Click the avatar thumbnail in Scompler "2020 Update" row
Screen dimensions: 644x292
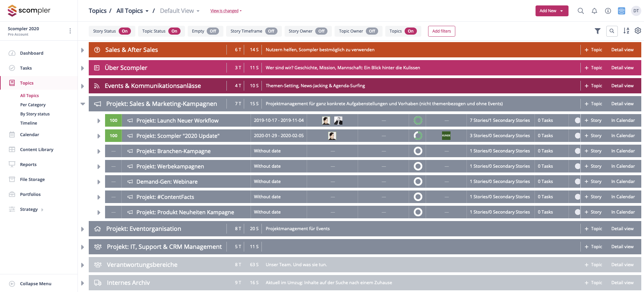[332, 136]
